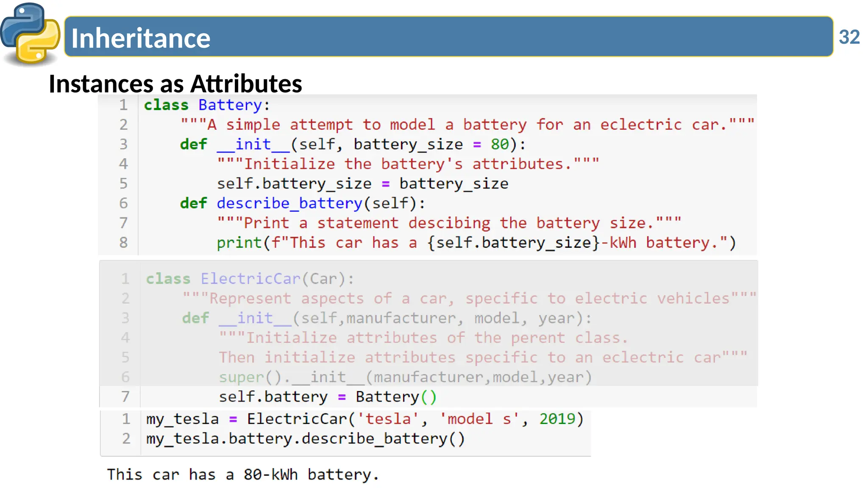Viewport: 868px width, 488px height.
Task: Click the default value 80 in __init__
Action: click(x=500, y=144)
